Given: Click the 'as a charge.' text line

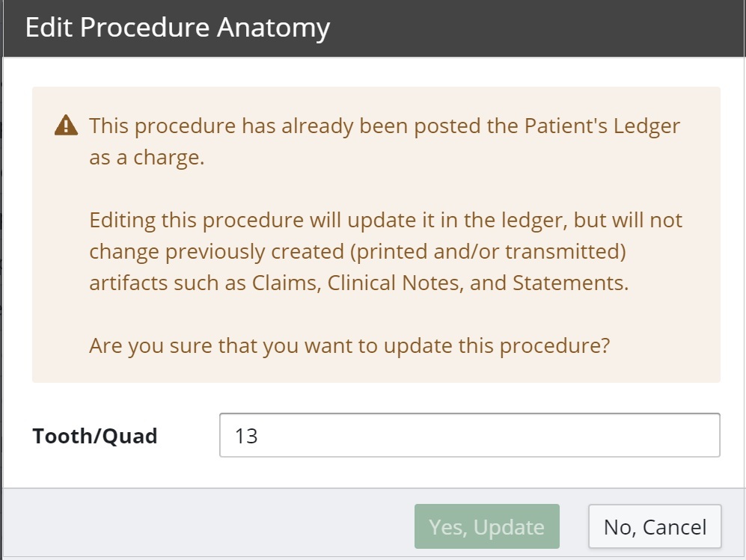Looking at the screenshot, I should click(x=147, y=159).
